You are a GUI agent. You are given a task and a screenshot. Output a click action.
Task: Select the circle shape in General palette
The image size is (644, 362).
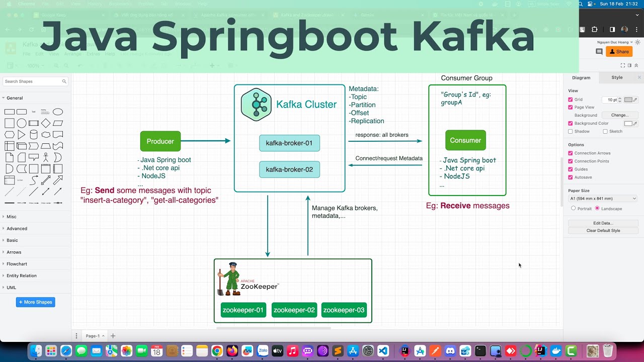tap(22, 123)
